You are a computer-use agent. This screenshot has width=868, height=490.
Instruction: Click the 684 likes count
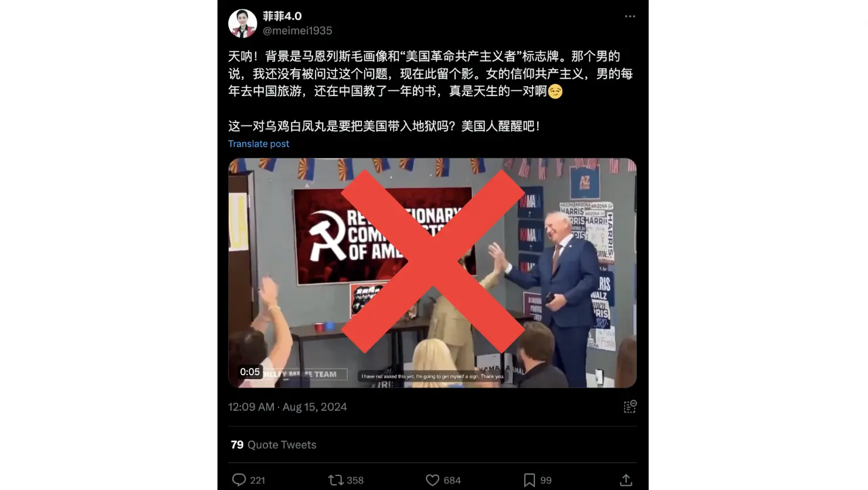tap(452, 481)
